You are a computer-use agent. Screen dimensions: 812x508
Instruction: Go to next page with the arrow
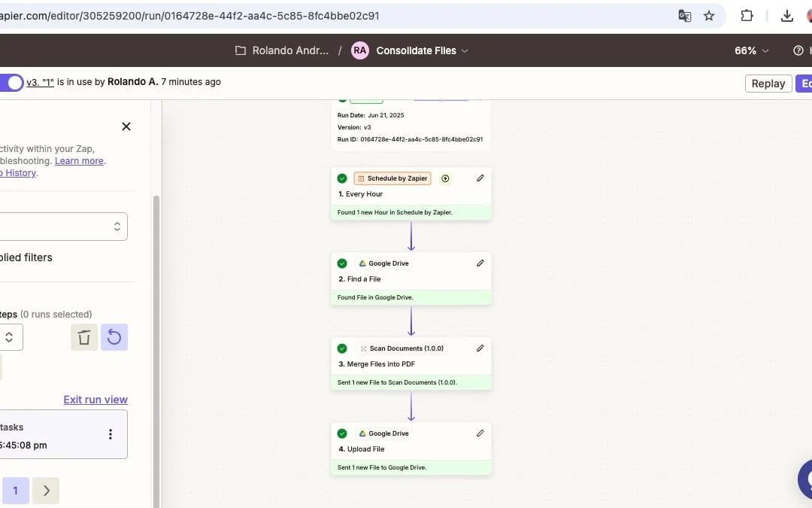pos(46,490)
